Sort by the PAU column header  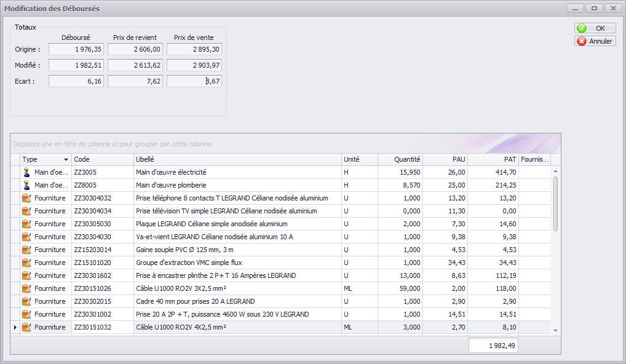point(445,159)
